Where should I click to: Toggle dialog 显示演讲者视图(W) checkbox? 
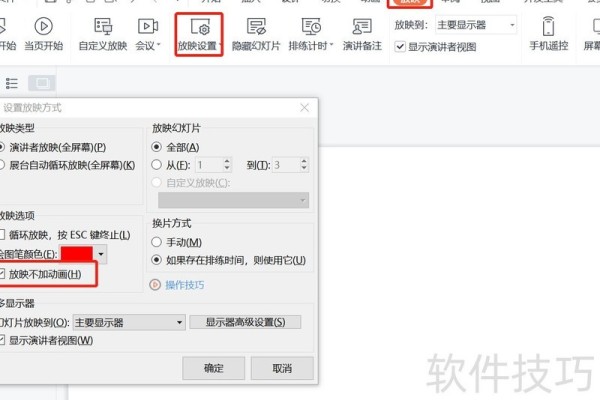pyautogui.click(x=2, y=340)
